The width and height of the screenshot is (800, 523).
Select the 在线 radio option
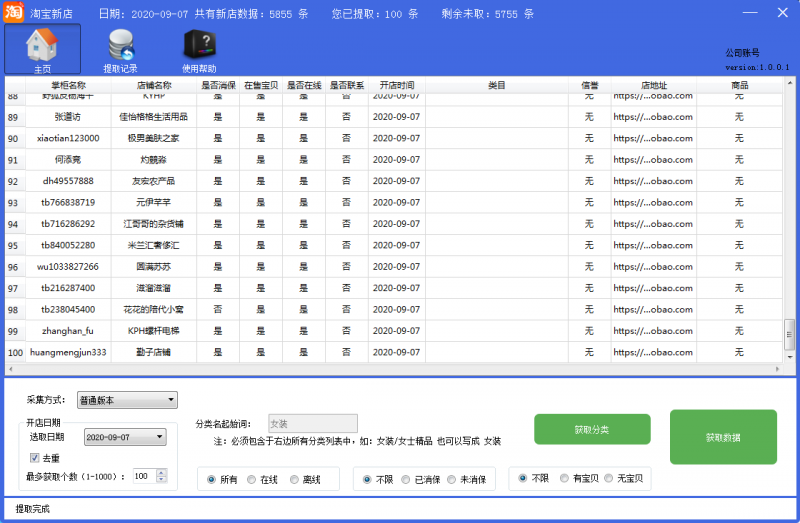[x=253, y=480]
